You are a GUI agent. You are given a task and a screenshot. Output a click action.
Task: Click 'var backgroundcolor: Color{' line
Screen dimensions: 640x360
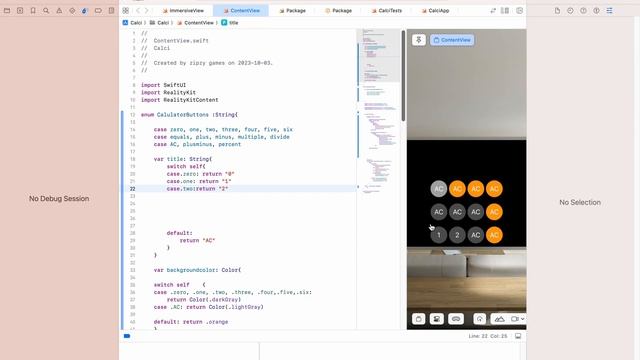click(198, 270)
